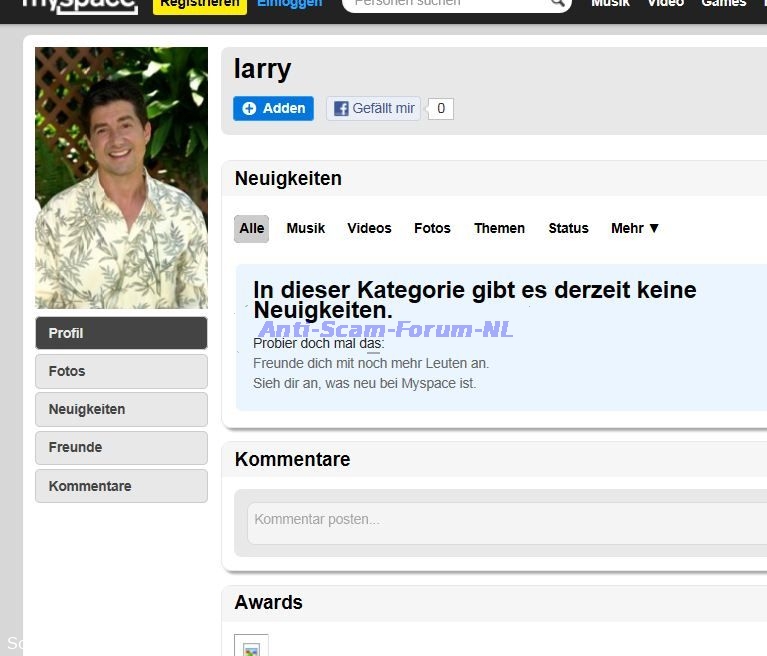Open Video in the top navigation bar
The height and width of the screenshot is (656, 767).
point(665,4)
